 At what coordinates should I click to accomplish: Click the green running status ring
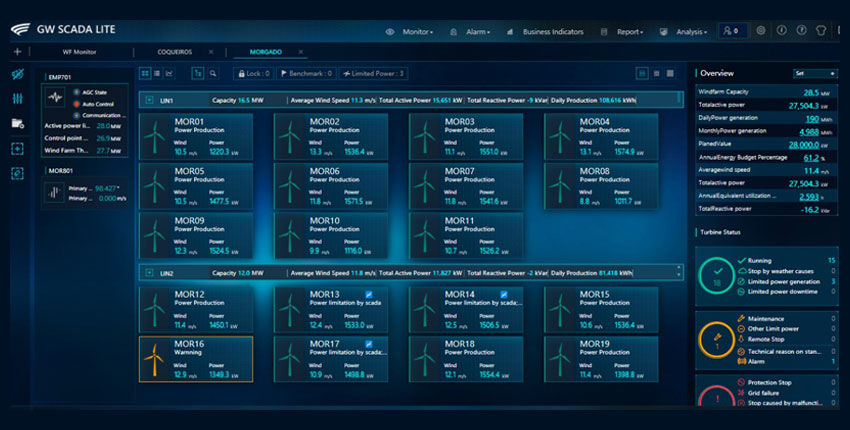pyautogui.click(x=717, y=275)
